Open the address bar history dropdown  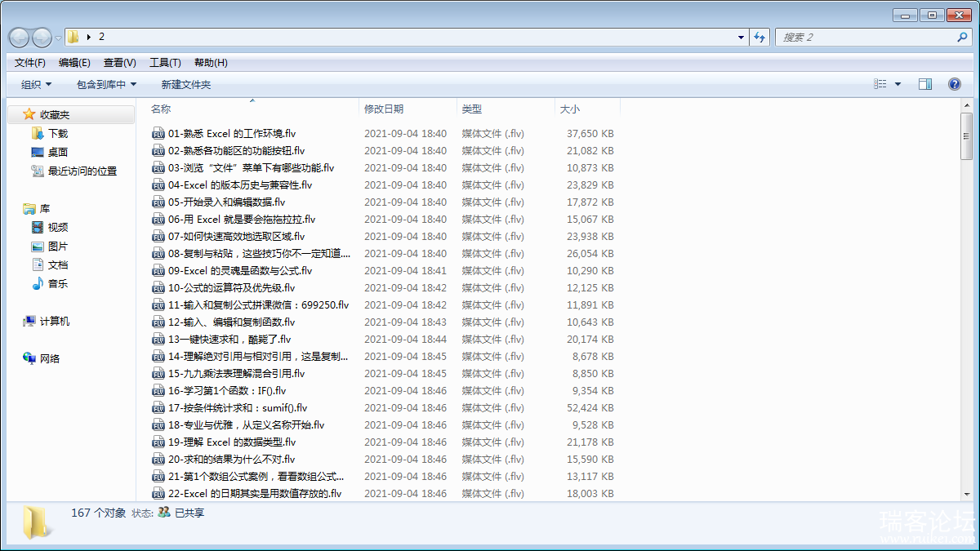[741, 38]
